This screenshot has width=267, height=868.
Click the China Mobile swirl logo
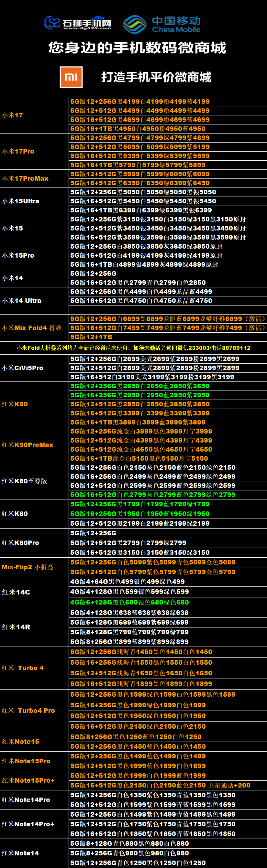click(x=134, y=24)
